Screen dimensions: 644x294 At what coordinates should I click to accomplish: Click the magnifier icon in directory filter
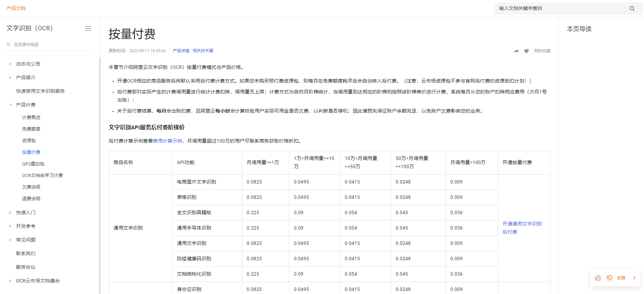(9, 45)
